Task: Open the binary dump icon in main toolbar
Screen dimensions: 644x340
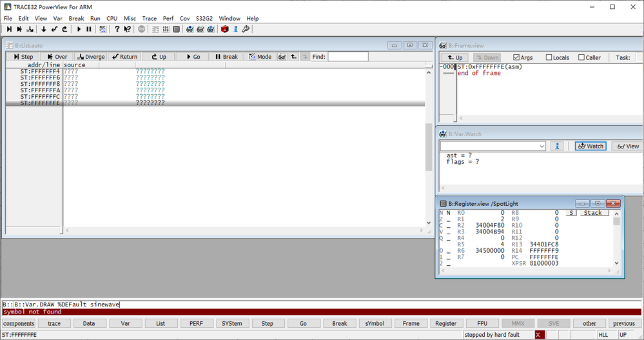Action: 166,29
